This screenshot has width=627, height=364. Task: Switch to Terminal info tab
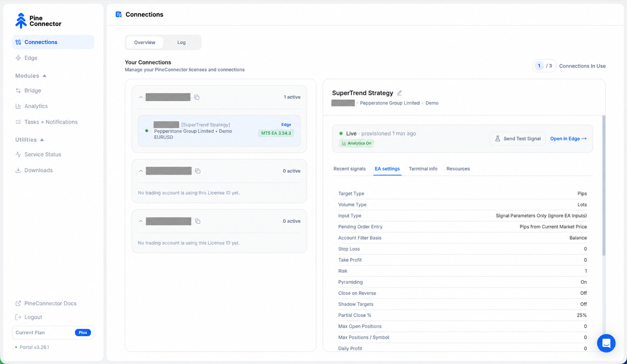click(x=423, y=169)
